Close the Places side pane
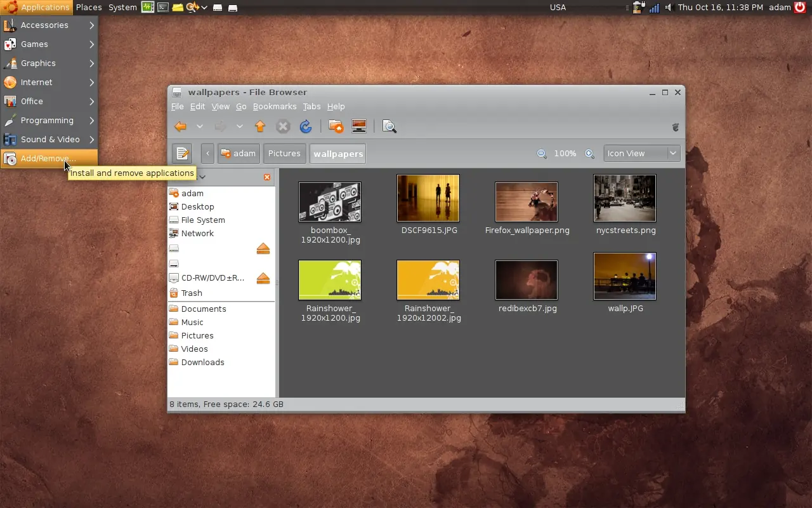Screen dimensions: 812x508 click(x=267, y=177)
